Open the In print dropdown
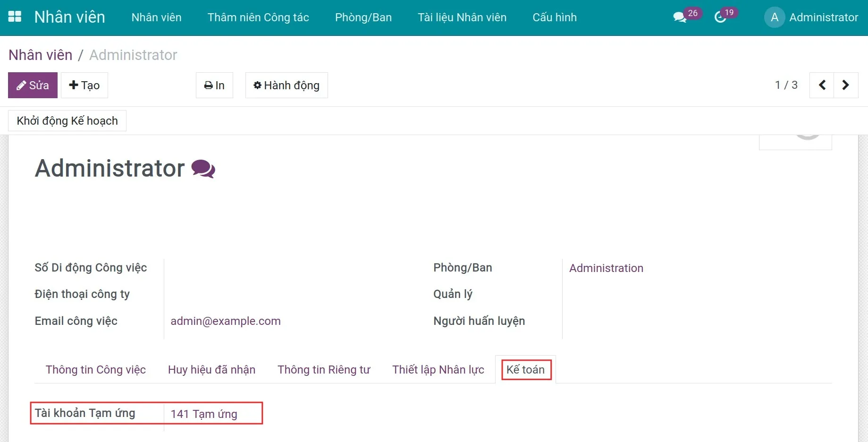The height and width of the screenshot is (442, 868). click(214, 85)
